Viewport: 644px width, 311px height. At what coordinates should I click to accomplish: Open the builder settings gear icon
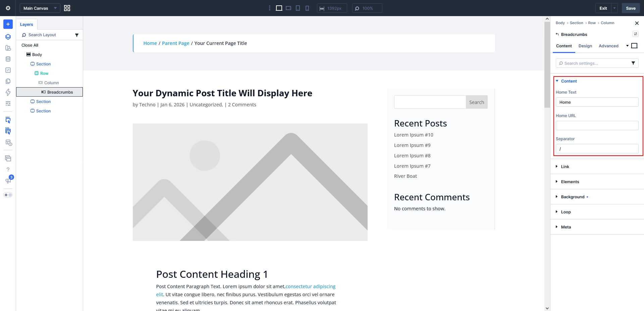pyautogui.click(x=8, y=8)
